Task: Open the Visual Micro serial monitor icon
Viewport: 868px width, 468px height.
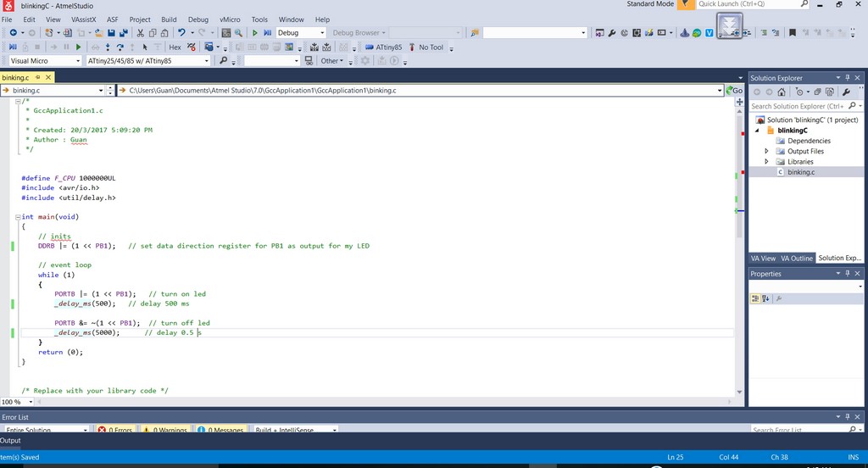Action: [309, 60]
